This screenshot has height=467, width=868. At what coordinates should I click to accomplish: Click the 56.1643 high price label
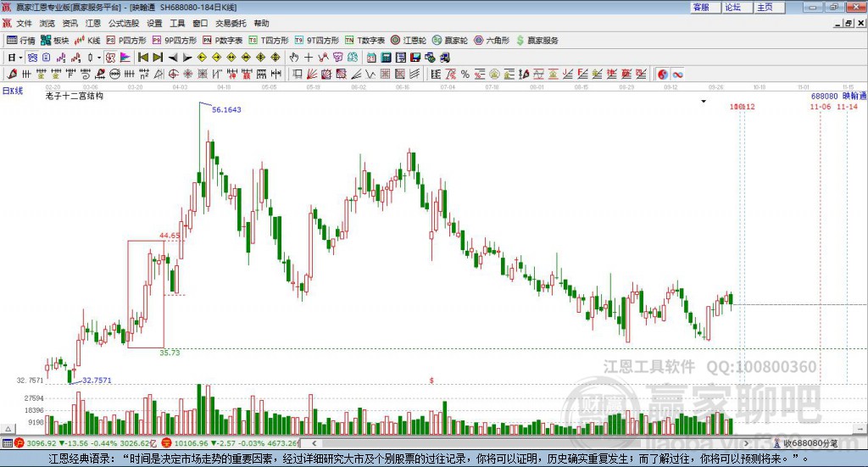coord(226,109)
